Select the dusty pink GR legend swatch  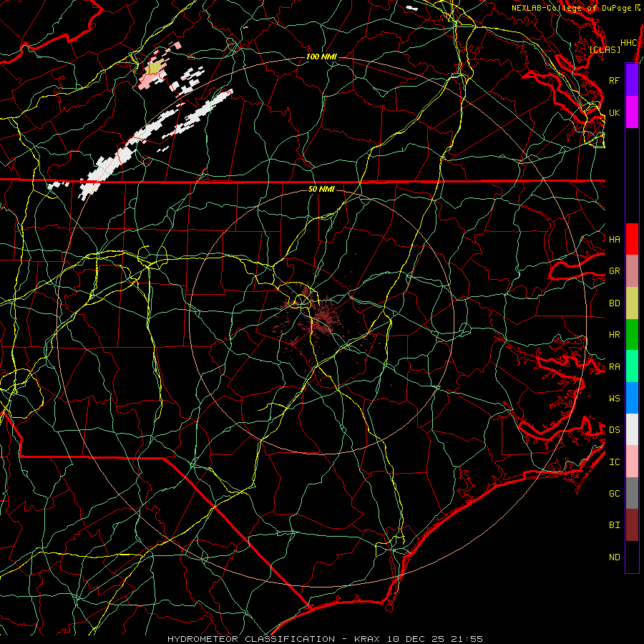tap(632, 271)
